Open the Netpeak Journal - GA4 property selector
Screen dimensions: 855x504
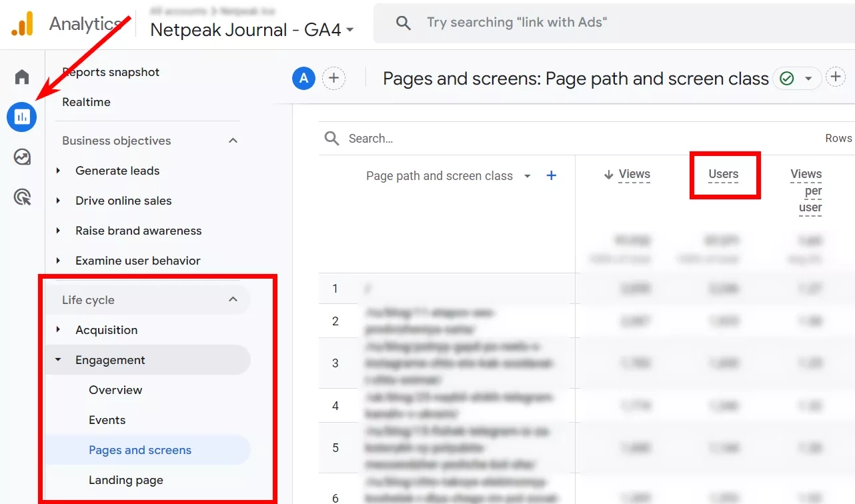251,29
